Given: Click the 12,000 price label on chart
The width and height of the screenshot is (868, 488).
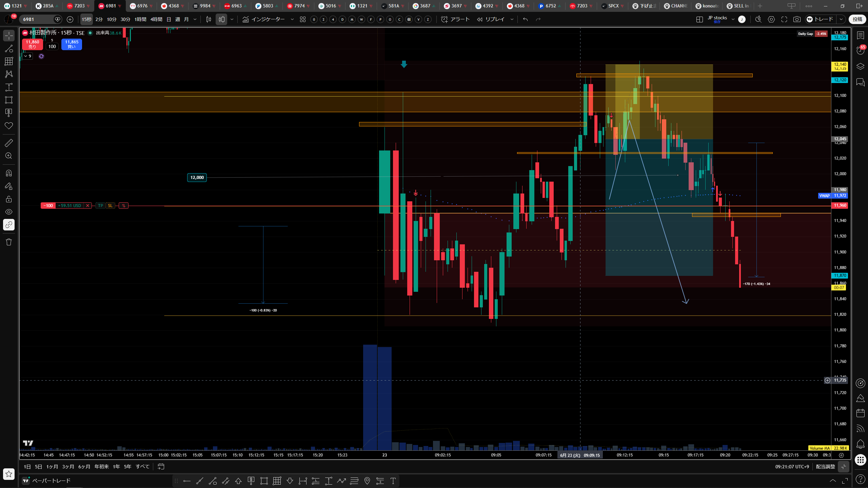Looking at the screenshot, I should click(x=197, y=178).
